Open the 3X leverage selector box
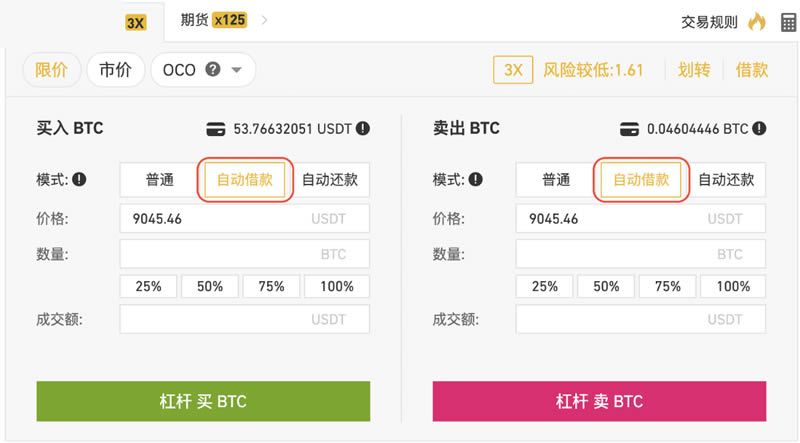This screenshot has height=443, width=800. point(513,70)
